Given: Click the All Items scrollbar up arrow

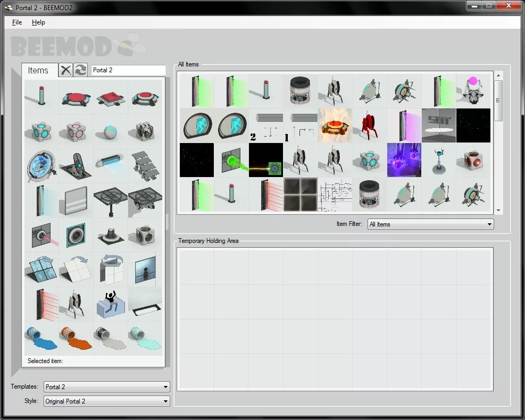Looking at the screenshot, I should tap(498, 75).
